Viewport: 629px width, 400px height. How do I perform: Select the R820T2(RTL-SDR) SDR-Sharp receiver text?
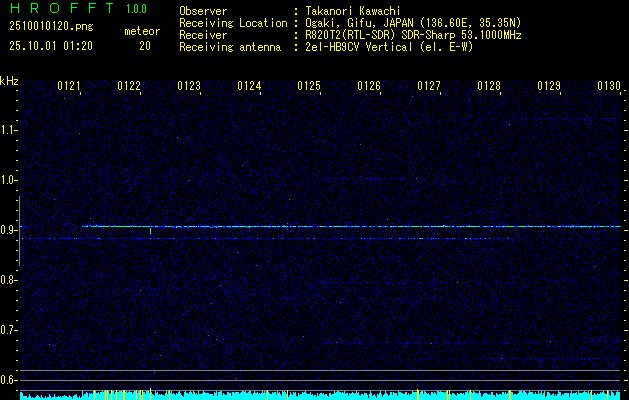[413, 35]
